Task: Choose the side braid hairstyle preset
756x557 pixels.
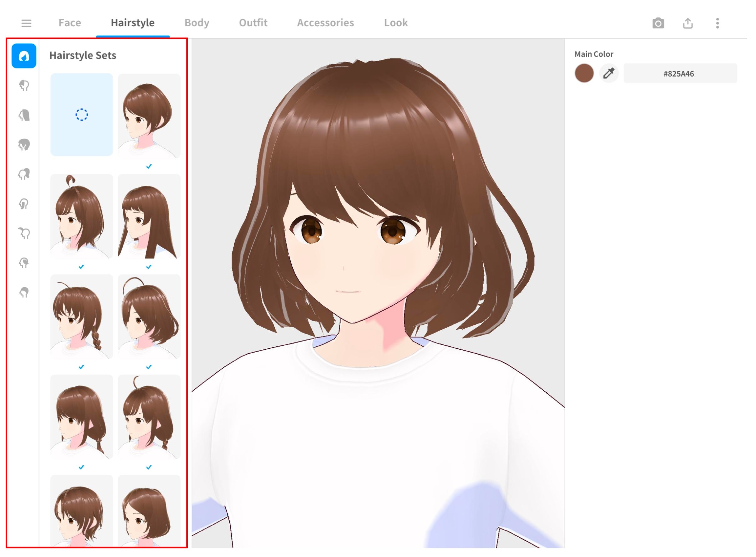Action: tap(82, 317)
